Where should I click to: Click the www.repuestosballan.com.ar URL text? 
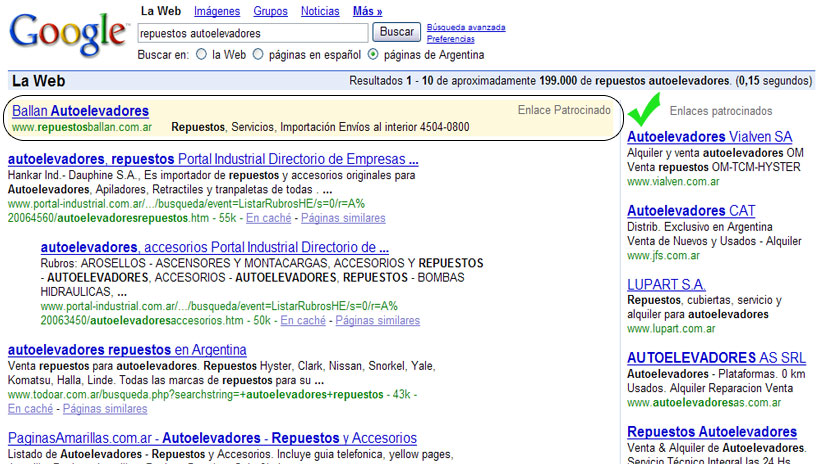82,127
